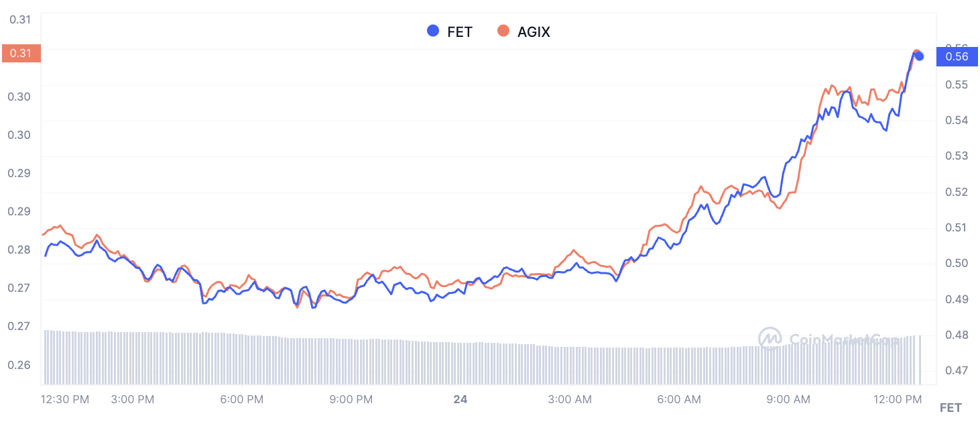Click the CoinMarketCap watermark logo icon

(x=770, y=338)
